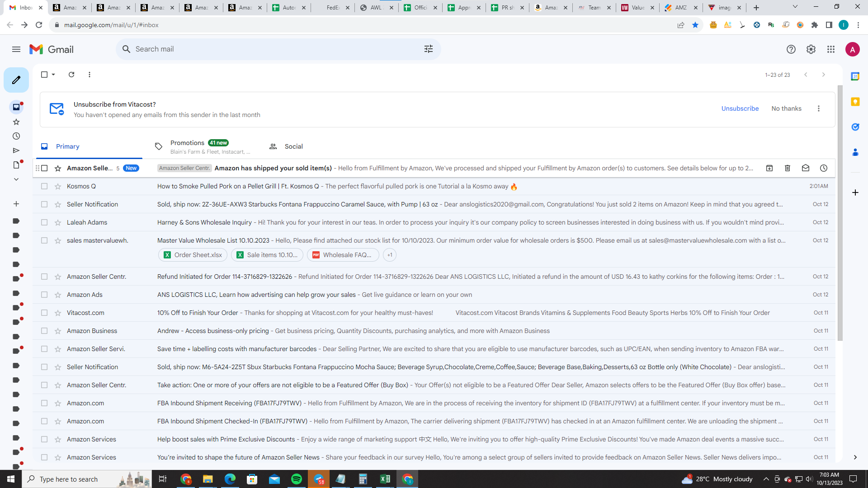This screenshot has height=488, width=868.
Task: Open Wholesale FAQ PDF attachment
Action: (343, 255)
